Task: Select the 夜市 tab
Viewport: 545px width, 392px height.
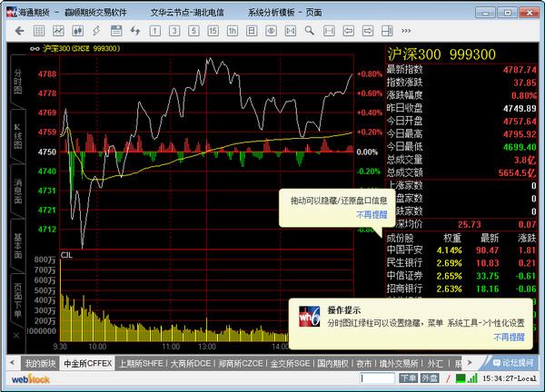Action: pos(364,364)
